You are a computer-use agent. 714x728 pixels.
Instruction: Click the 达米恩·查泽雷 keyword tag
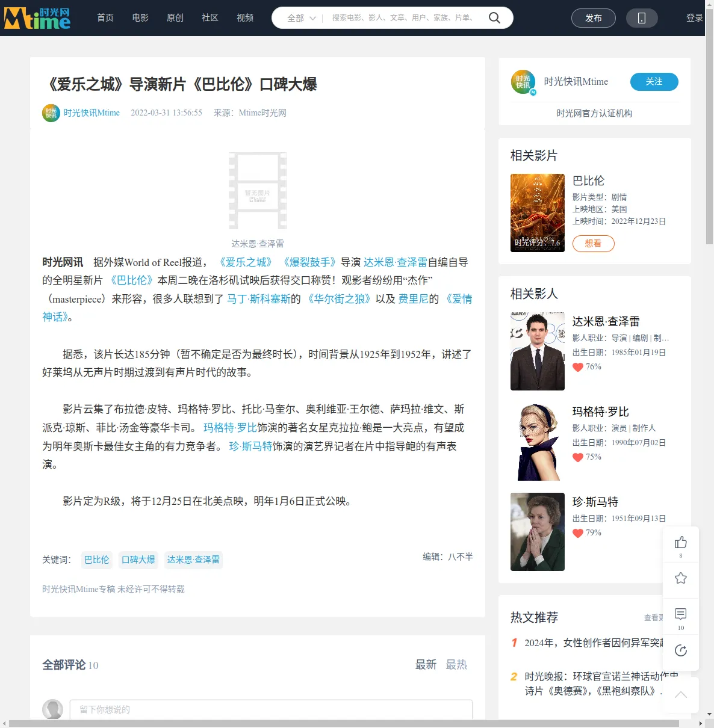[x=193, y=560]
